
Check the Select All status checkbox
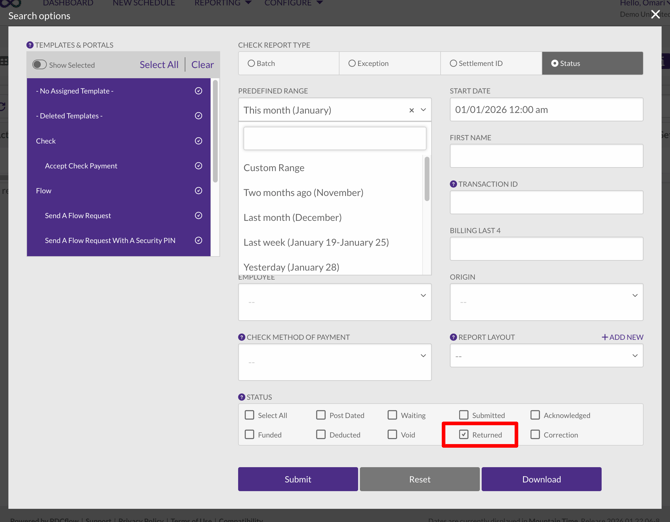(x=249, y=415)
